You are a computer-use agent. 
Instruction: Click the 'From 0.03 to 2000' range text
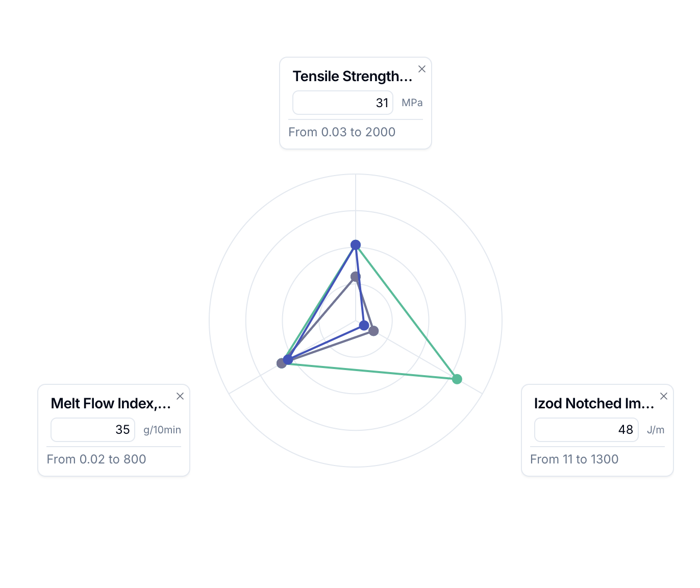tap(342, 132)
